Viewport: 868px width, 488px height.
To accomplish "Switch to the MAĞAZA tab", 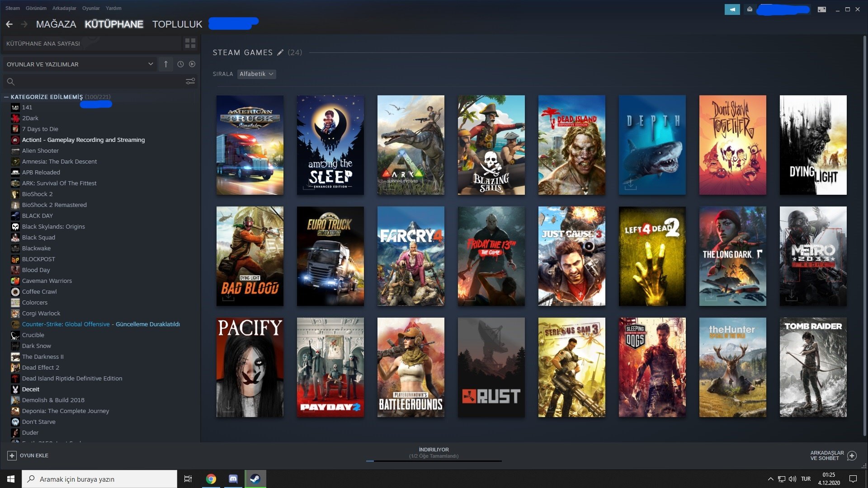I will point(56,24).
